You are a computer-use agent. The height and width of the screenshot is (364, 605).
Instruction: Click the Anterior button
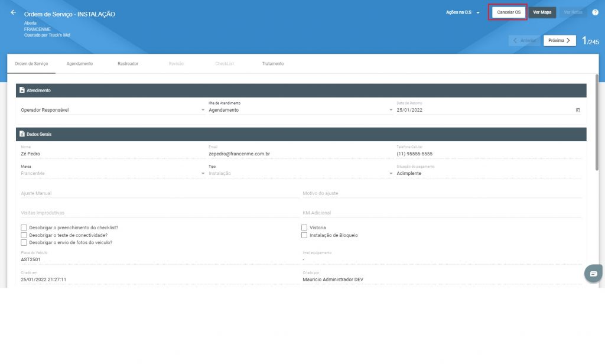(525, 41)
